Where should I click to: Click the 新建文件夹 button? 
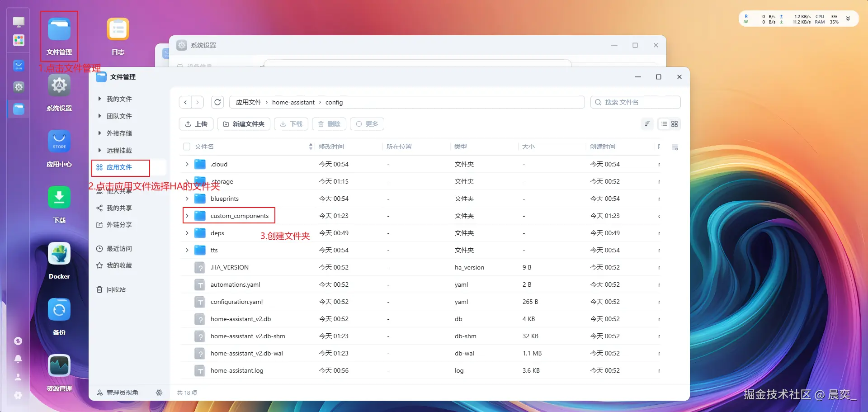(243, 124)
